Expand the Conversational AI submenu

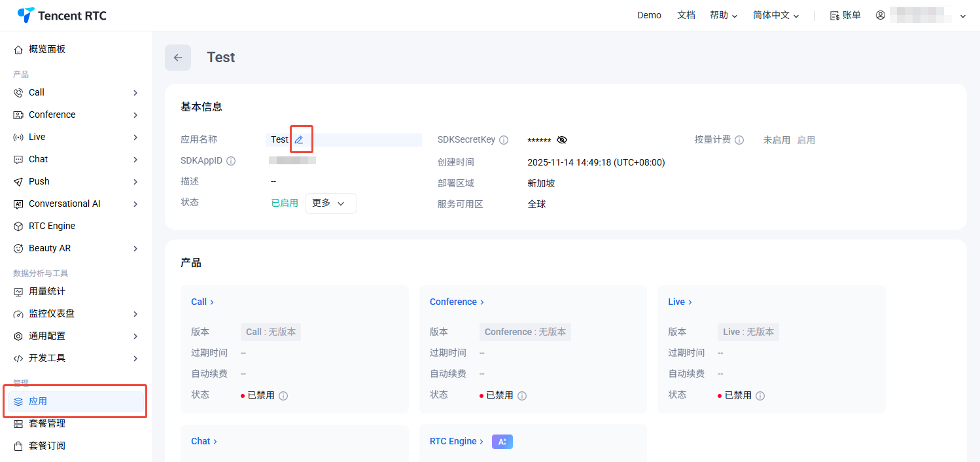135,204
